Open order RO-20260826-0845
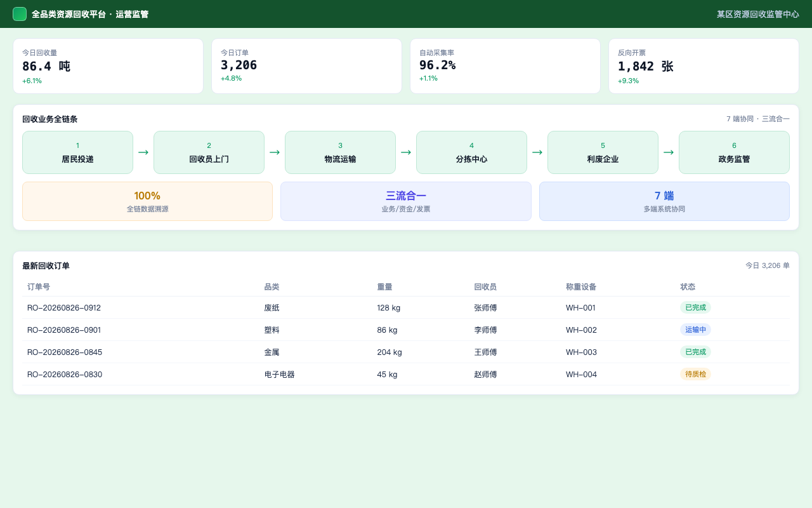 (406, 352)
